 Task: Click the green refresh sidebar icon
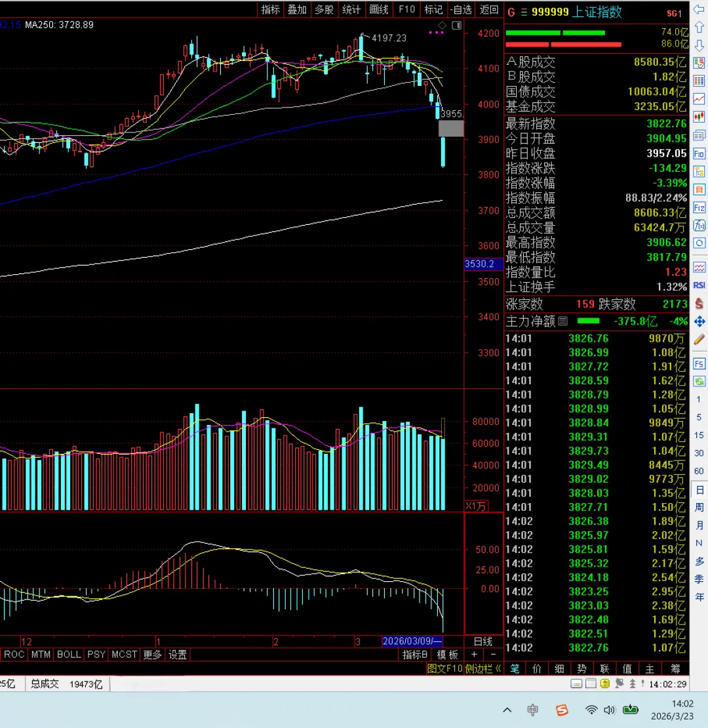(699, 382)
